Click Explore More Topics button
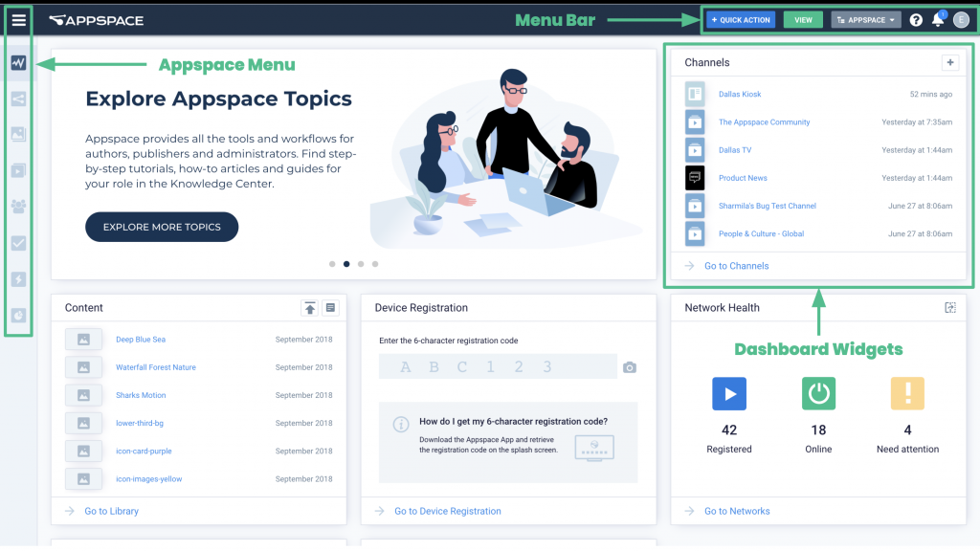Screen dimensions: 980x551 click(162, 227)
